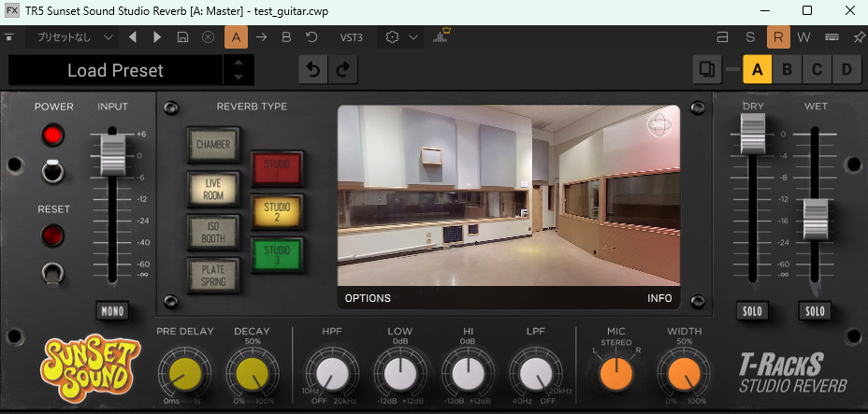Click the WIDTH knob
This screenshot has height=414, width=868.
tap(685, 374)
